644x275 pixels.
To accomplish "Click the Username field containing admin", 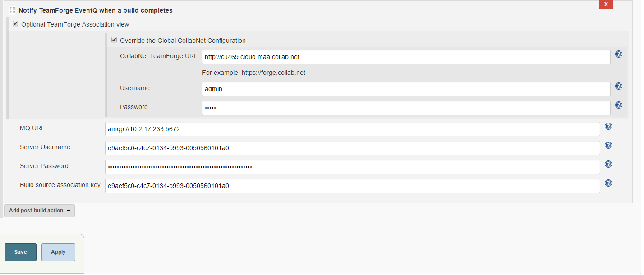I will pos(406,89).
